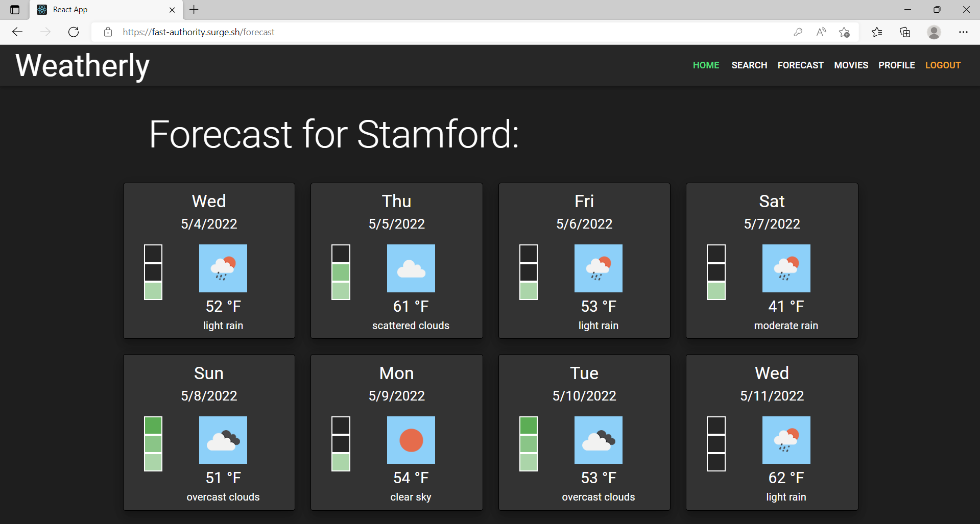Click the 'moderate rain' description
The image size is (980, 524).
(x=786, y=326)
